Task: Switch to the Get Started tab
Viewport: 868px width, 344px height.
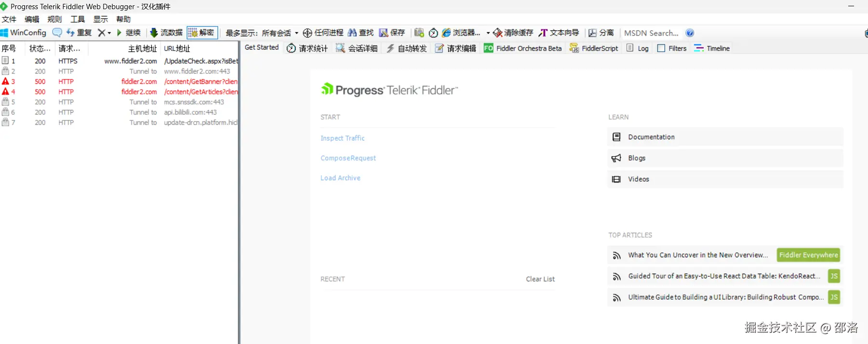Action: (262, 48)
